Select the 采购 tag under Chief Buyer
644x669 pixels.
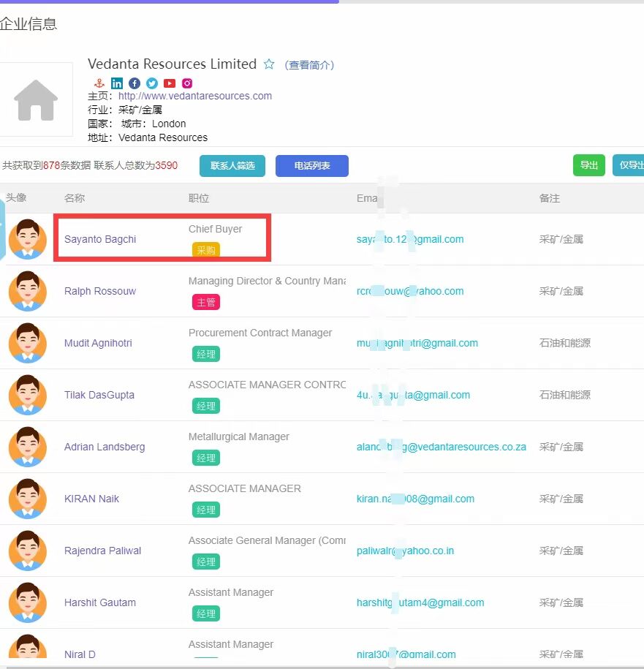click(206, 250)
